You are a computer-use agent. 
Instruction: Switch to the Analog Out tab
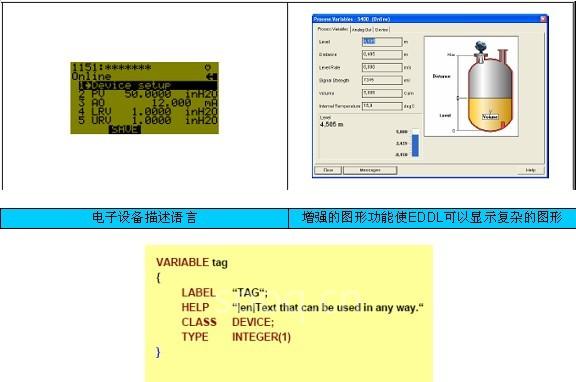click(x=362, y=30)
